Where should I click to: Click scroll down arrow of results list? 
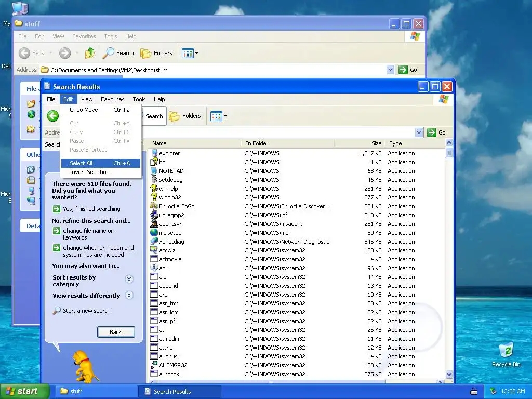click(x=449, y=375)
